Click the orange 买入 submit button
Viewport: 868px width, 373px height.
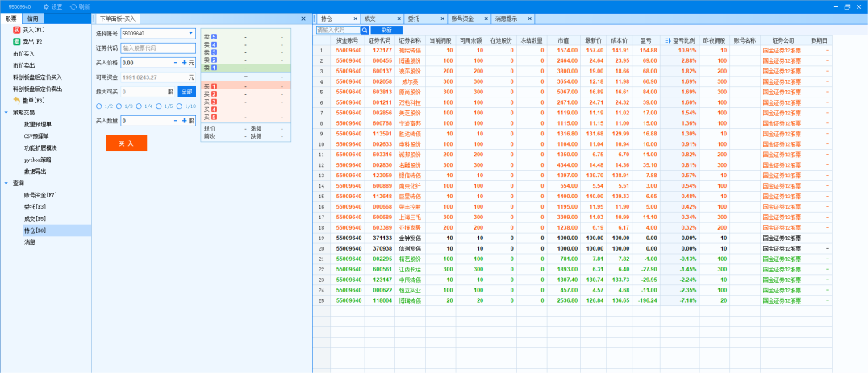click(x=126, y=143)
